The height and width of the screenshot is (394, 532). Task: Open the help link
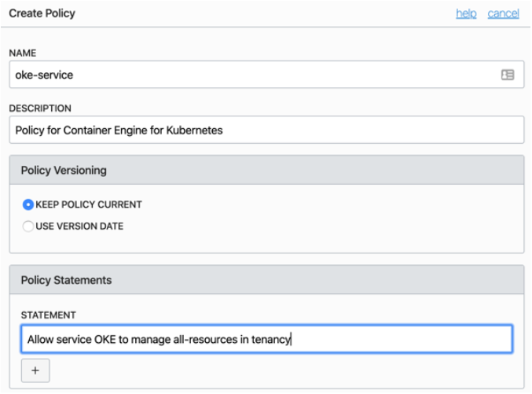(466, 13)
